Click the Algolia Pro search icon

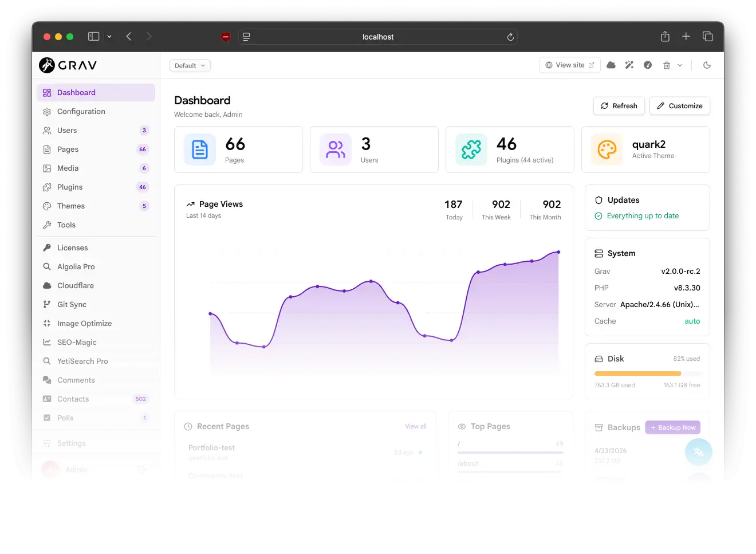click(x=47, y=267)
